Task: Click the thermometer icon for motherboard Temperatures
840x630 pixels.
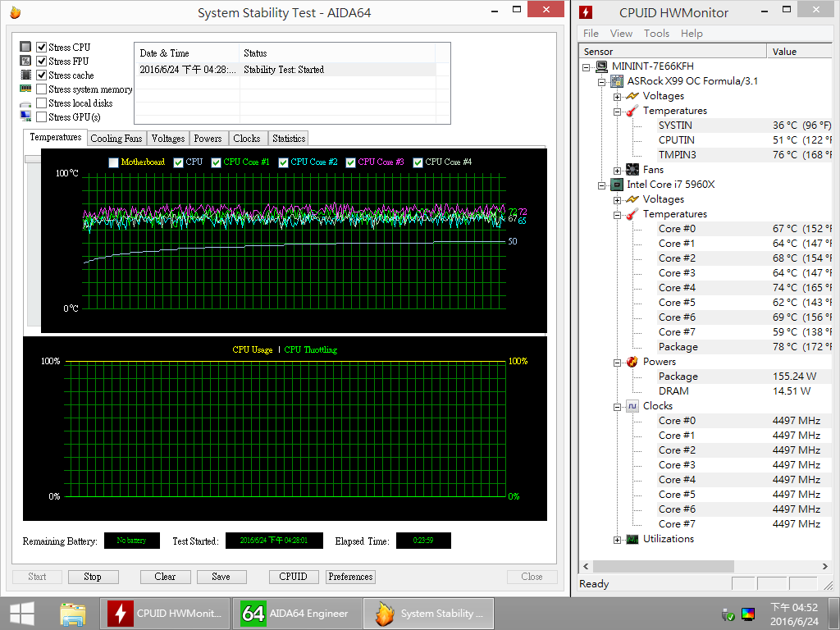Action: 632,111
